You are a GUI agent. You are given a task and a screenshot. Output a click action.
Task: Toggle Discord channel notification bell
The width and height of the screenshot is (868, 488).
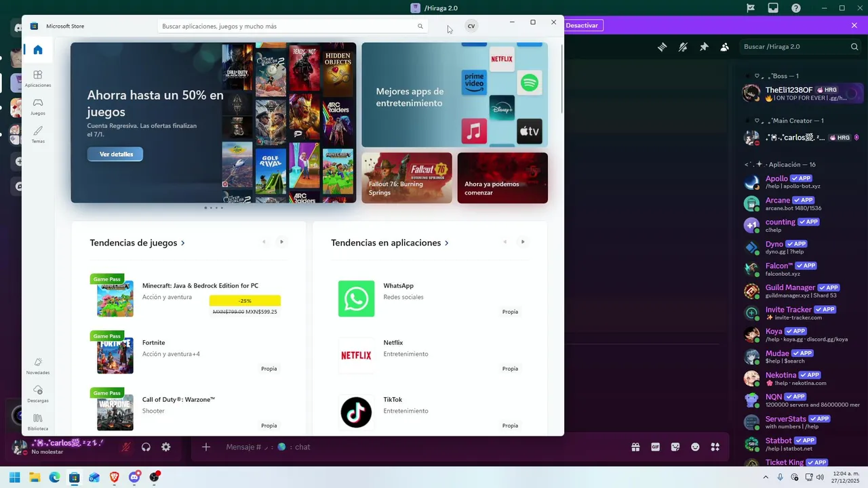683,47
